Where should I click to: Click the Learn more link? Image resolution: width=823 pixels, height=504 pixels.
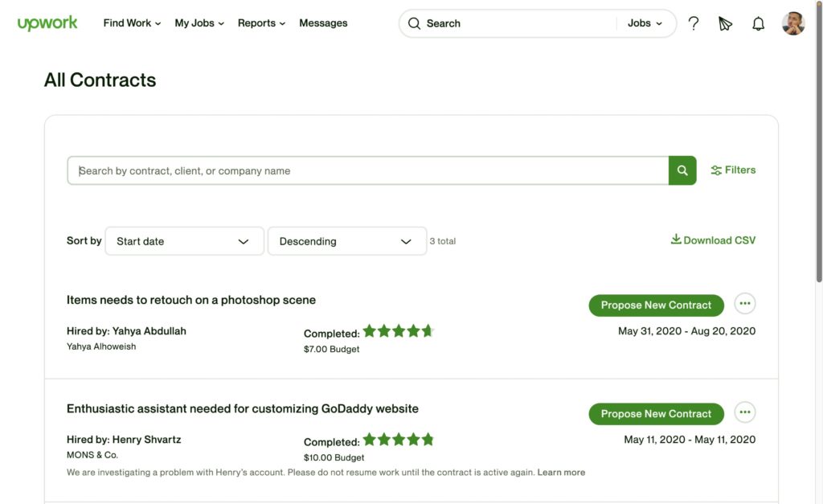click(x=561, y=473)
